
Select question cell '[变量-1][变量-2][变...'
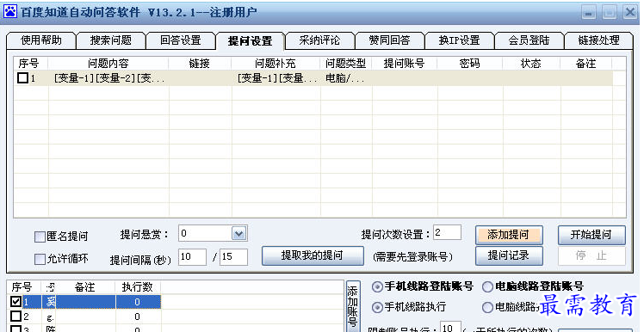click(x=109, y=78)
